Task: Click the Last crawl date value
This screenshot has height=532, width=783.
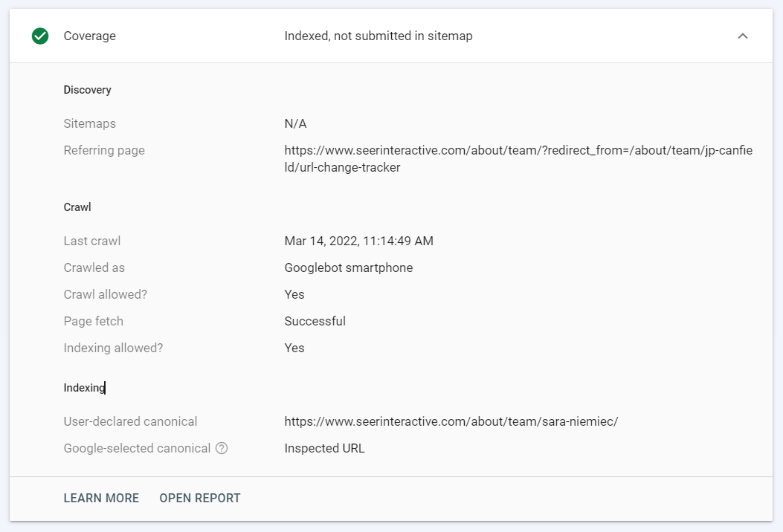Action: (x=358, y=241)
